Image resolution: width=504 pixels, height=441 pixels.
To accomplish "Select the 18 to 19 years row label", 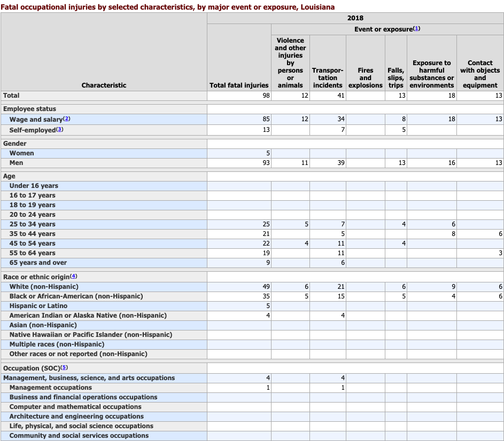I will point(32,205).
